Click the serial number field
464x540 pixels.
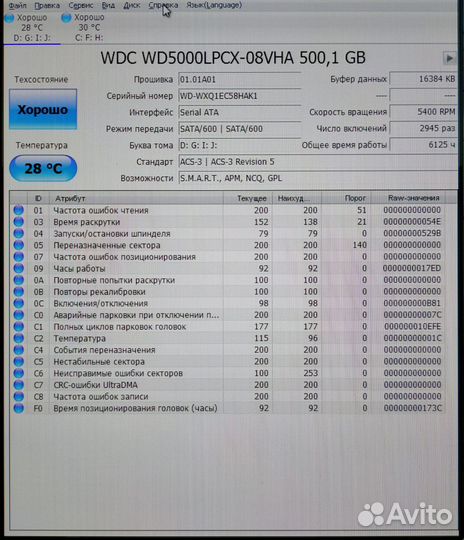point(240,96)
